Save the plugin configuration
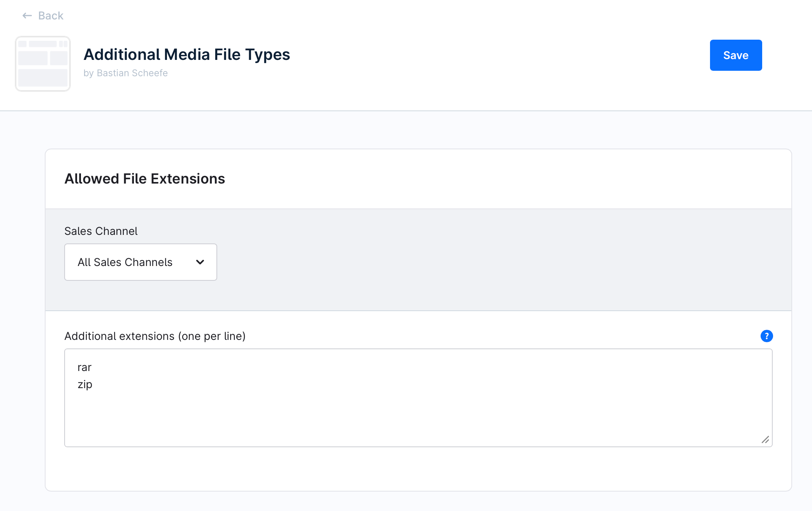The height and width of the screenshot is (511, 812). tap(736, 55)
